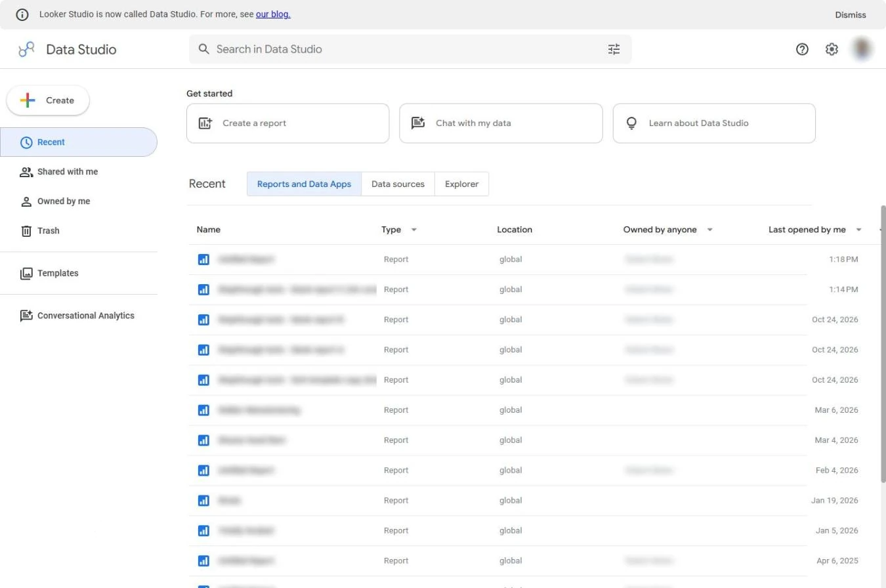Open the Conversational Analytics chat icon
886x588 pixels.
(x=26, y=316)
